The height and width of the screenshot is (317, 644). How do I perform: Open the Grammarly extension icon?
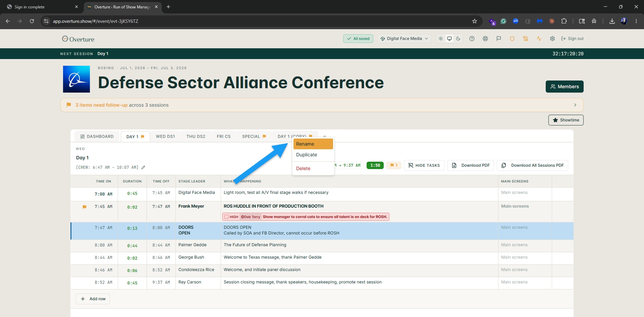503,21
